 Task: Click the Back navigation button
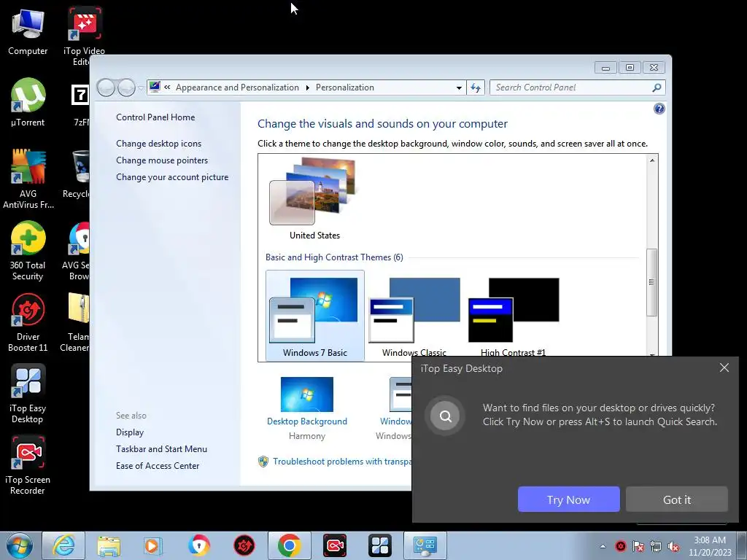[x=107, y=87]
